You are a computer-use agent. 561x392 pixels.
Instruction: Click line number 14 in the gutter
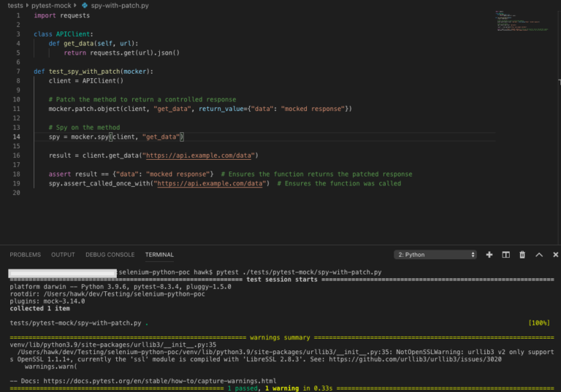[17, 137]
